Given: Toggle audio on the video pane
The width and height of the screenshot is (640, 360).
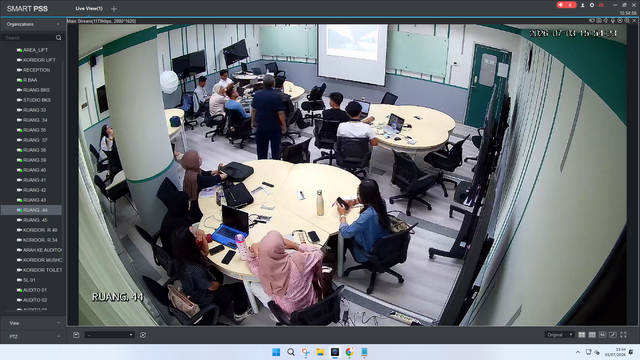Looking at the screenshot, I should pos(606,20).
